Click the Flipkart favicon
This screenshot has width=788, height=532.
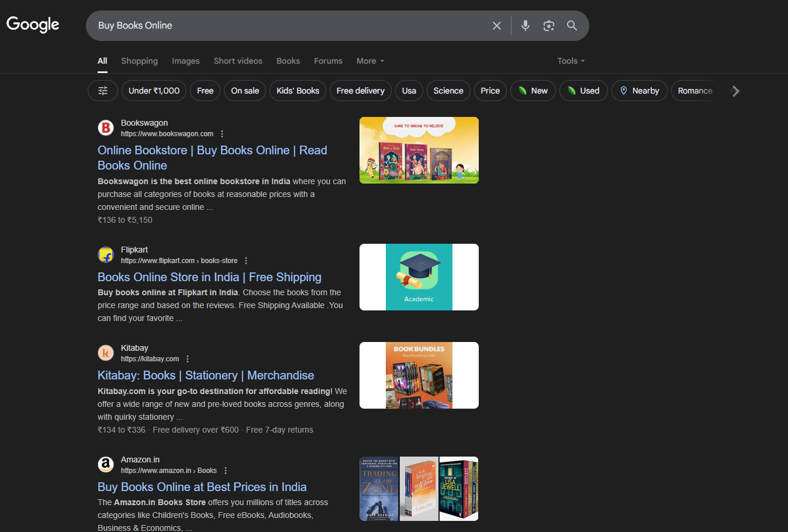(x=106, y=255)
